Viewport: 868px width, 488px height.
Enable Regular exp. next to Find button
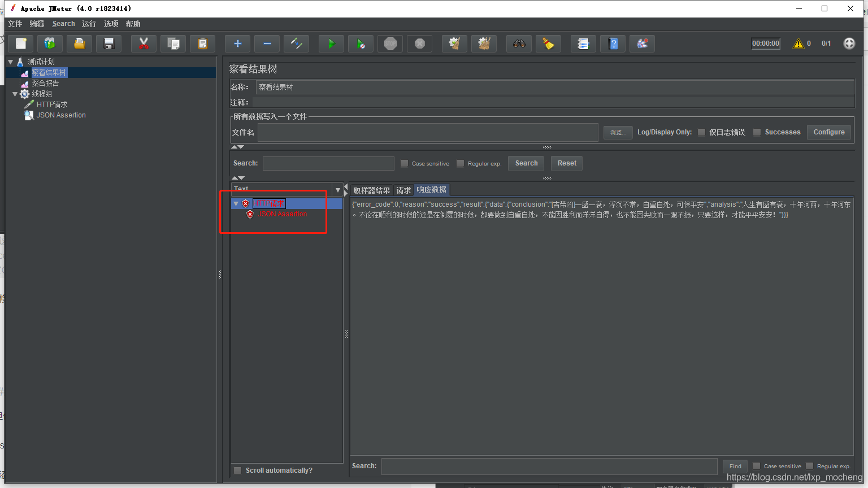[809, 466]
